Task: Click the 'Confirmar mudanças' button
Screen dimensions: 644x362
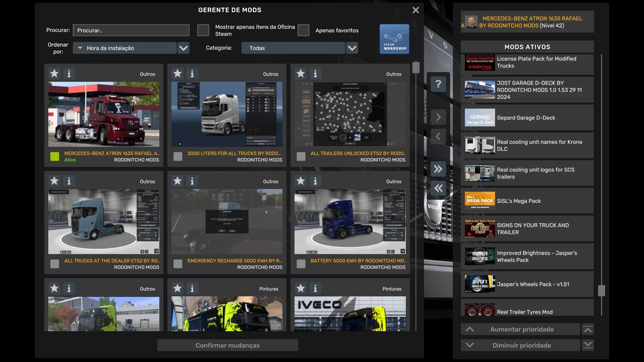Action: click(227, 345)
